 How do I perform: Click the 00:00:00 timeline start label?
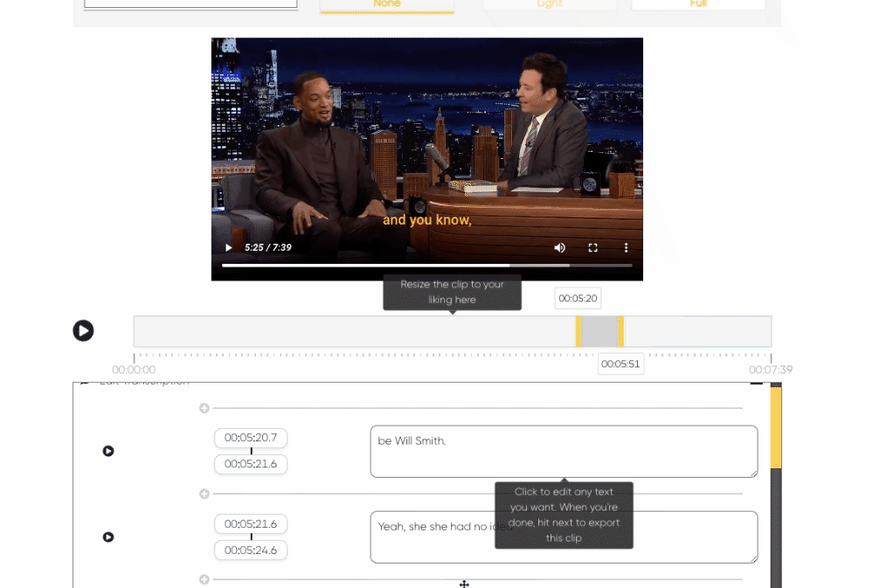tap(134, 370)
